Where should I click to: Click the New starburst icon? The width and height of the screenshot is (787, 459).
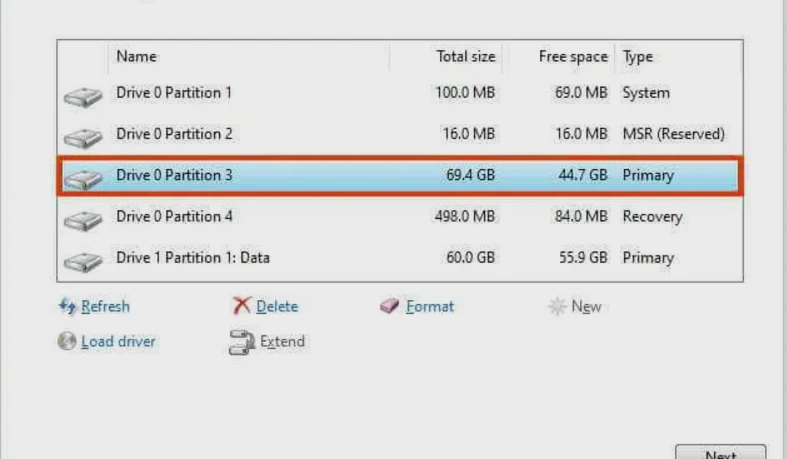tap(557, 307)
